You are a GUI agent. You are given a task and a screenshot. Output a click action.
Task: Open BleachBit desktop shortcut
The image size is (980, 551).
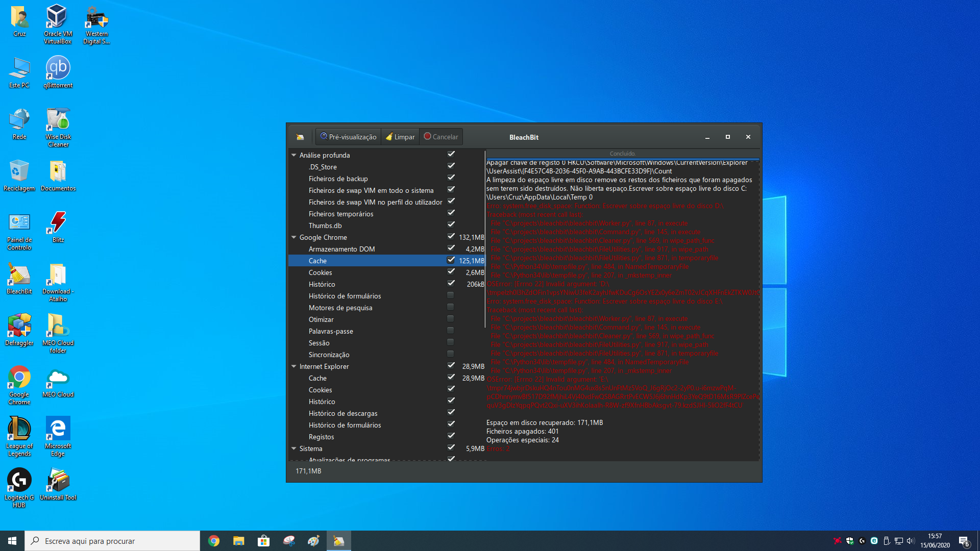(19, 278)
